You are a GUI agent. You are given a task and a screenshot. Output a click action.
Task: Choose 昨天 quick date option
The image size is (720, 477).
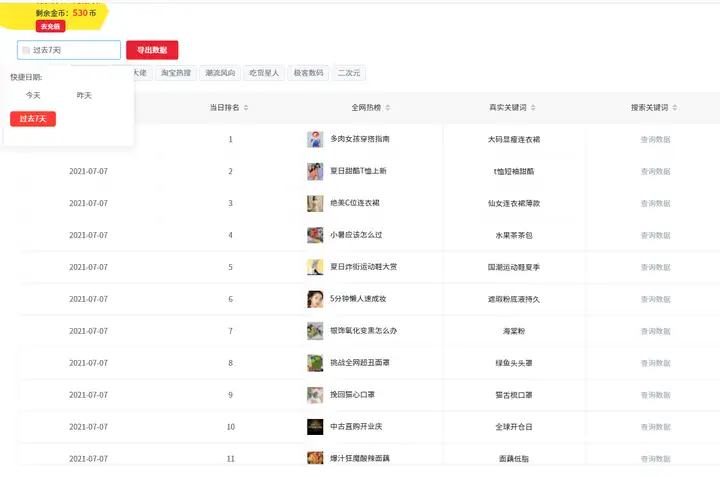pyautogui.click(x=84, y=95)
